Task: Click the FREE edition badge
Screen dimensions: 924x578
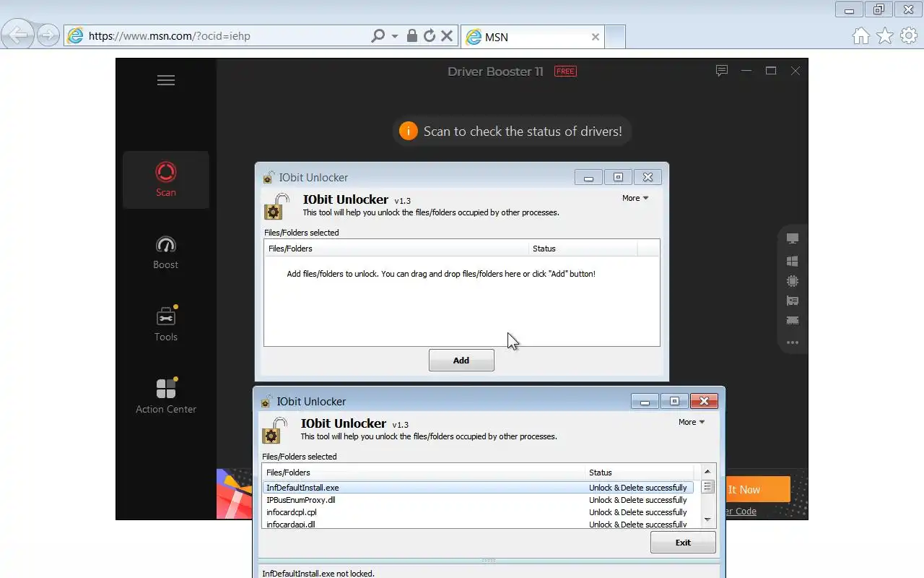Action: tap(565, 71)
